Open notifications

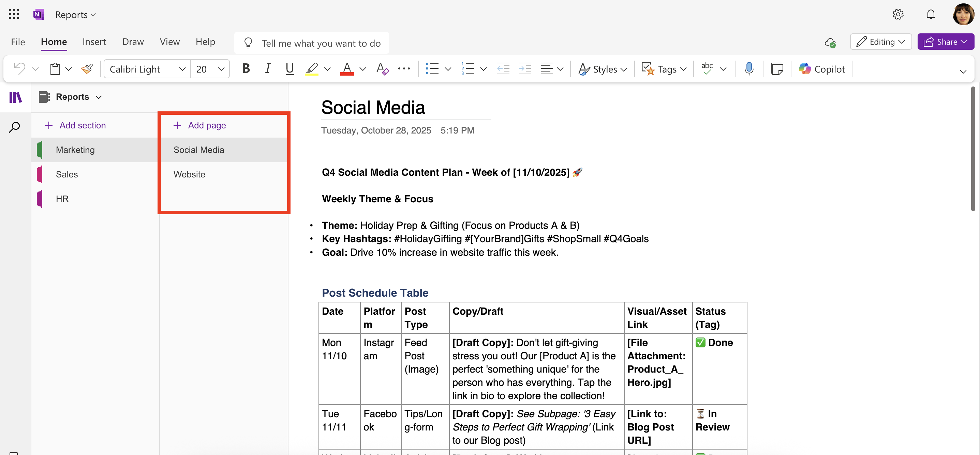pyautogui.click(x=931, y=14)
